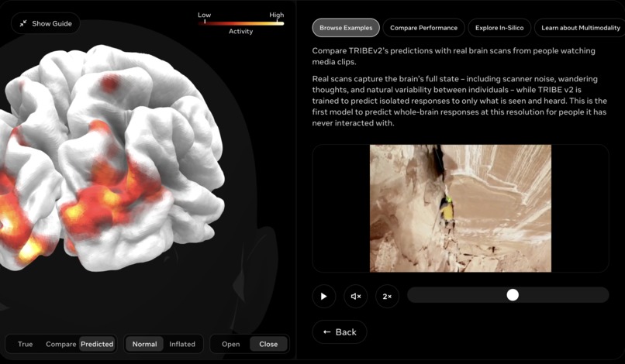Select the Predicted brain view mode

point(97,344)
